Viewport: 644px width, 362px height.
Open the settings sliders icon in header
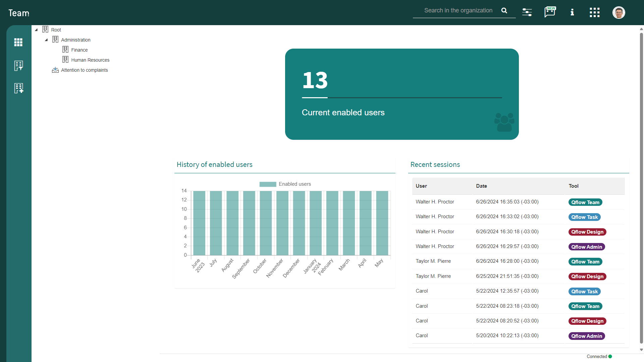coord(527,12)
